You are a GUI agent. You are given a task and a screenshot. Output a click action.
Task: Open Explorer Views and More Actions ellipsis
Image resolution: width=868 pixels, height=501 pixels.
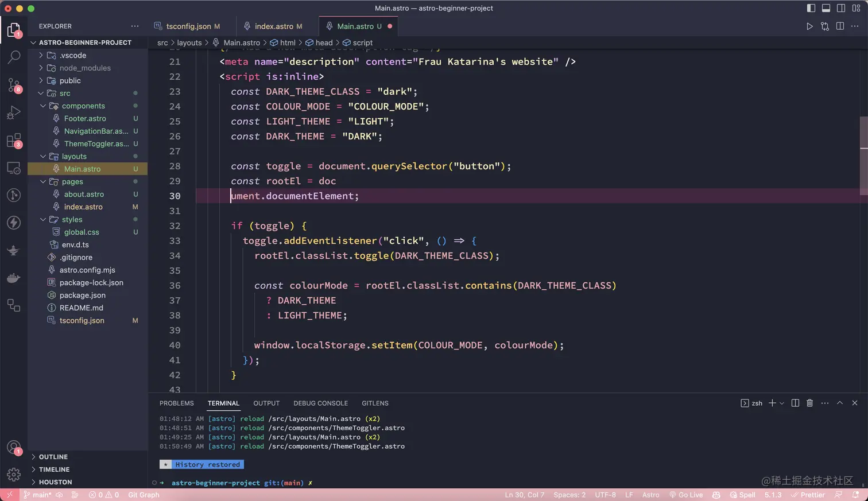pyautogui.click(x=135, y=26)
